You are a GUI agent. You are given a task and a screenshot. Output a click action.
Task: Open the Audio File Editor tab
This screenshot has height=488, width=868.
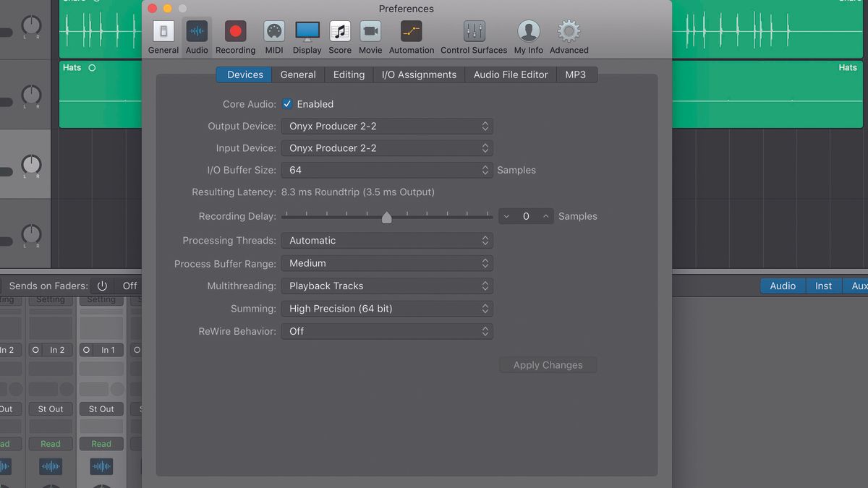(x=510, y=74)
